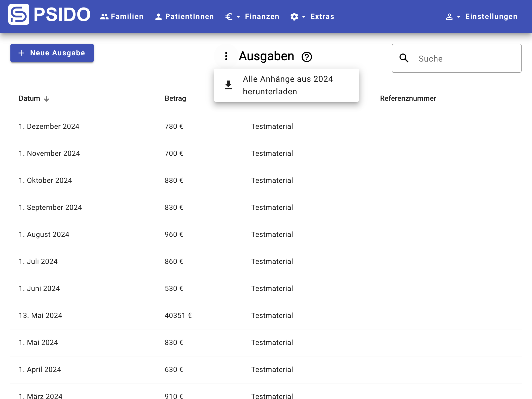The height and width of the screenshot is (399, 532).
Task: Open the Familien page
Action: tap(122, 17)
